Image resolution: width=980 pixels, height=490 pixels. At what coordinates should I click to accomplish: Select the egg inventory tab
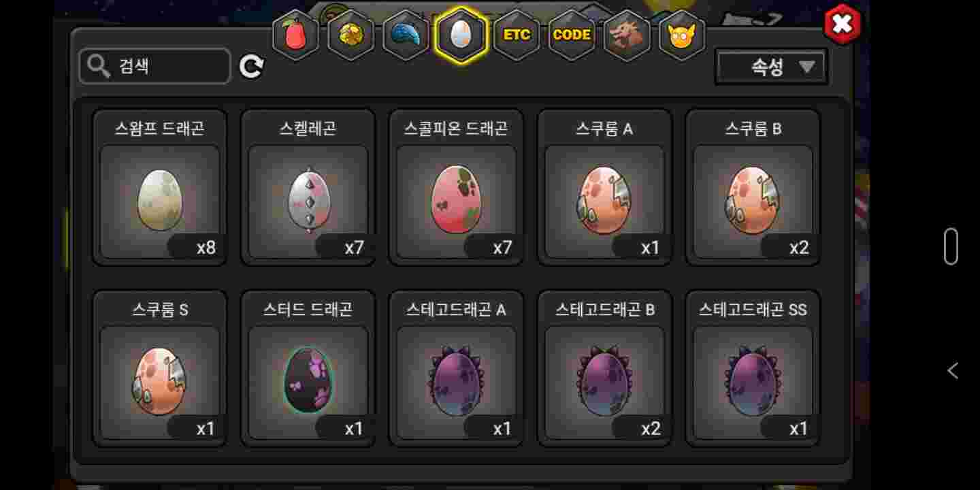461,35
